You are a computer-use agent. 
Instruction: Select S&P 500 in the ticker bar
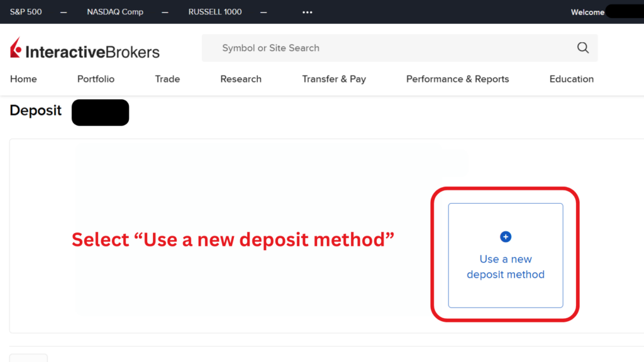point(25,11)
